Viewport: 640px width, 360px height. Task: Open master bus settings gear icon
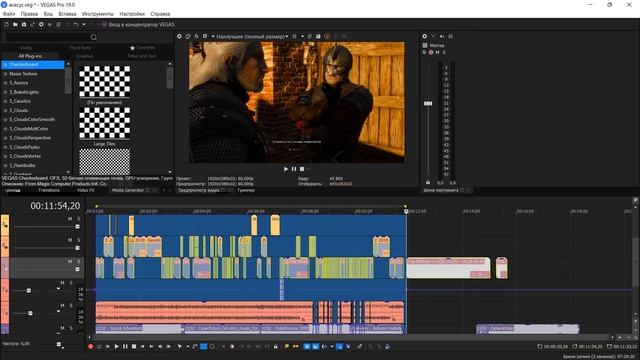click(x=424, y=36)
